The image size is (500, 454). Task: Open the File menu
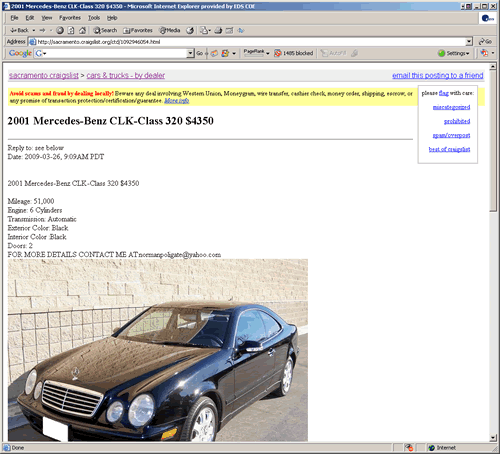click(x=14, y=18)
